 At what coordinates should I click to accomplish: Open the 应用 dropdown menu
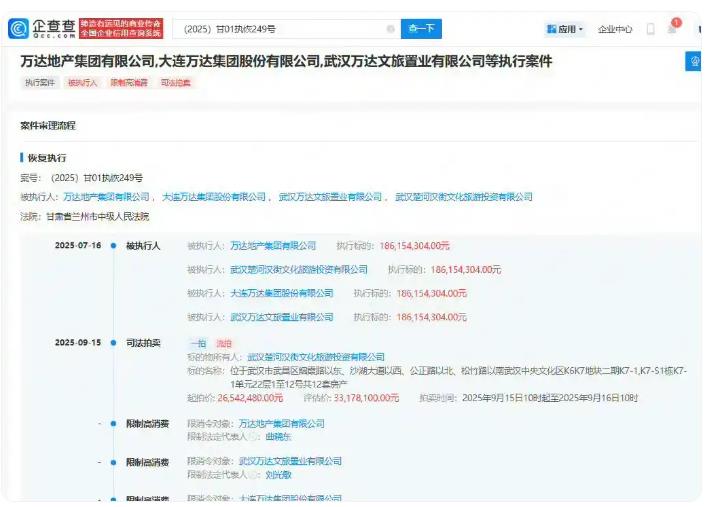[566, 30]
